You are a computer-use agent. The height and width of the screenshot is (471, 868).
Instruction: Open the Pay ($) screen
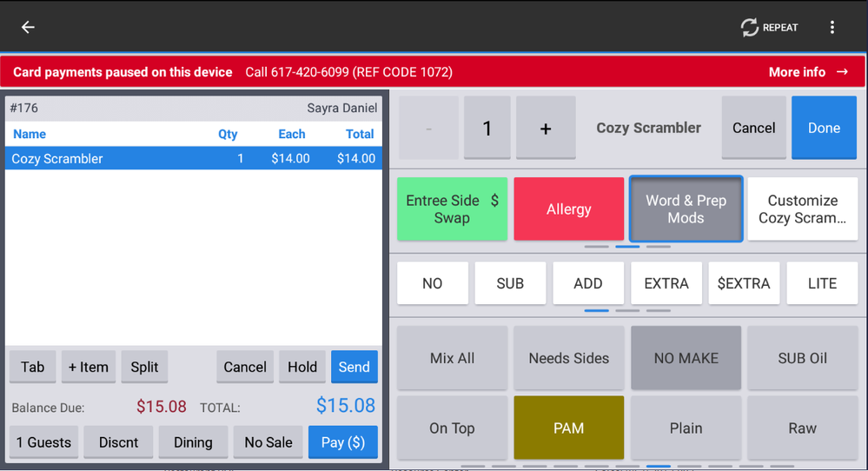(342, 442)
